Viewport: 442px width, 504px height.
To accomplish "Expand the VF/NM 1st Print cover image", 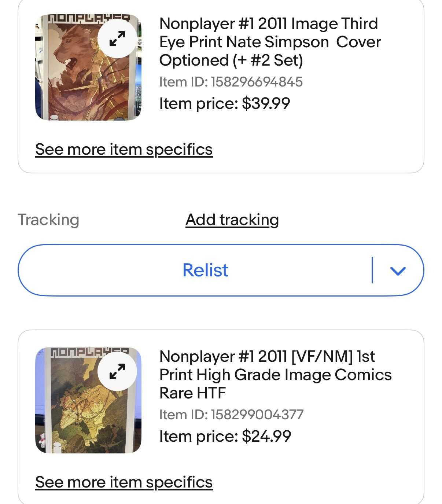I will click(x=117, y=371).
